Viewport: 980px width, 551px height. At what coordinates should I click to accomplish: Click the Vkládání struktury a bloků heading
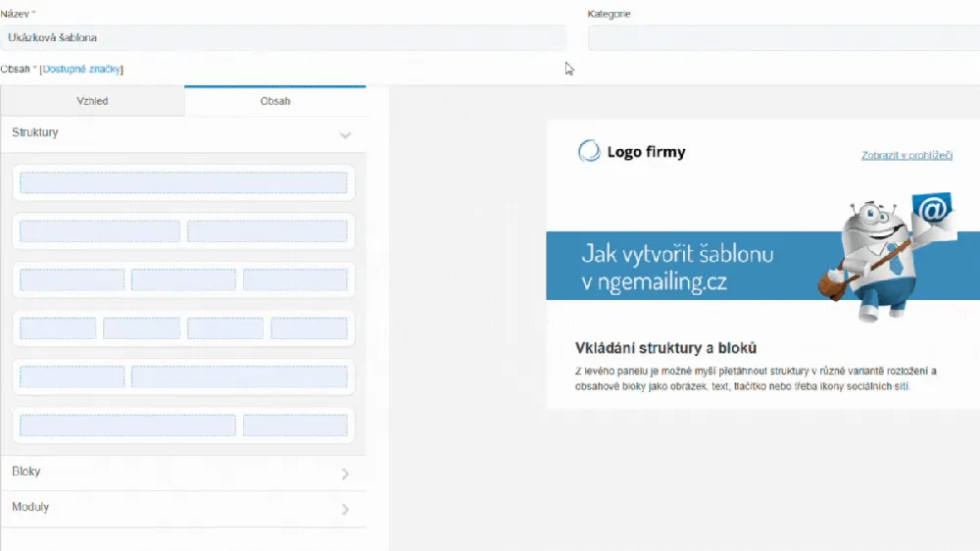[x=665, y=348]
